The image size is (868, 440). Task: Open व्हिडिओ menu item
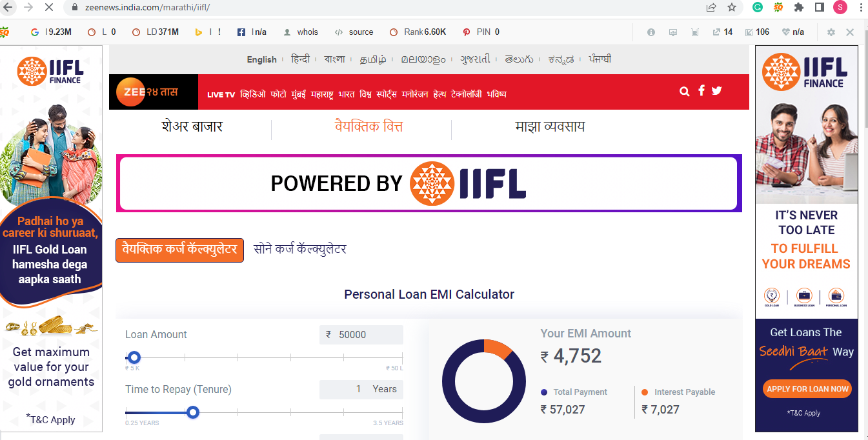click(253, 94)
